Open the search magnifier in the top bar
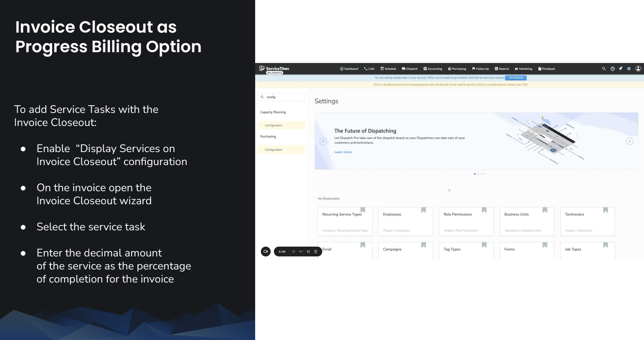Image resolution: width=644 pixels, height=340 pixels. coord(604,68)
